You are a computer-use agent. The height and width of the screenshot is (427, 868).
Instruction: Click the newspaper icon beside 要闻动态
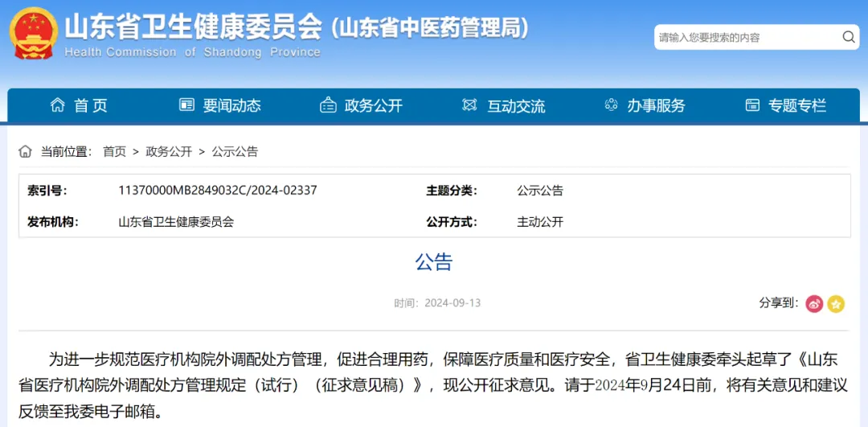point(186,105)
